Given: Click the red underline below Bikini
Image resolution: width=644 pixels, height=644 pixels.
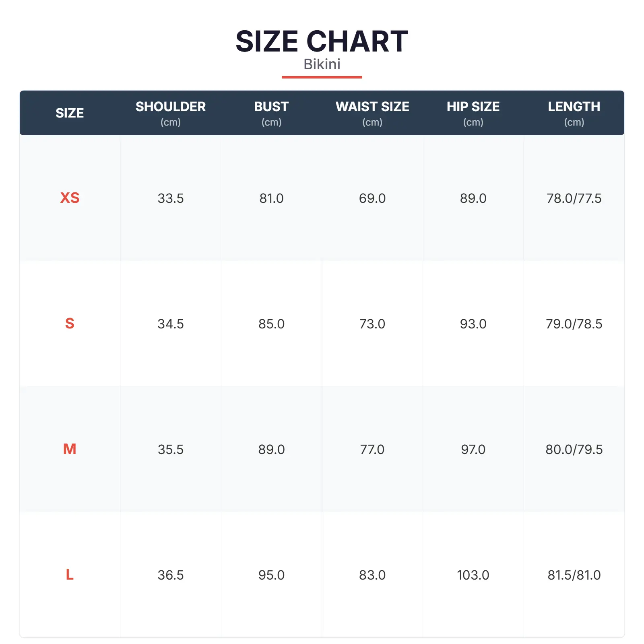Looking at the screenshot, I should click(322, 77).
